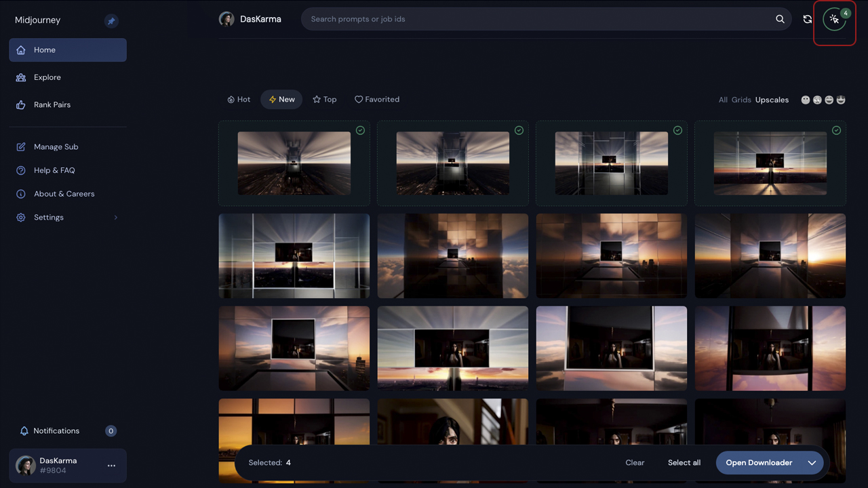Click the pin icon next to Midjourney
The width and height of the screenshot is (868, 488).
click(x=111, y=21)
